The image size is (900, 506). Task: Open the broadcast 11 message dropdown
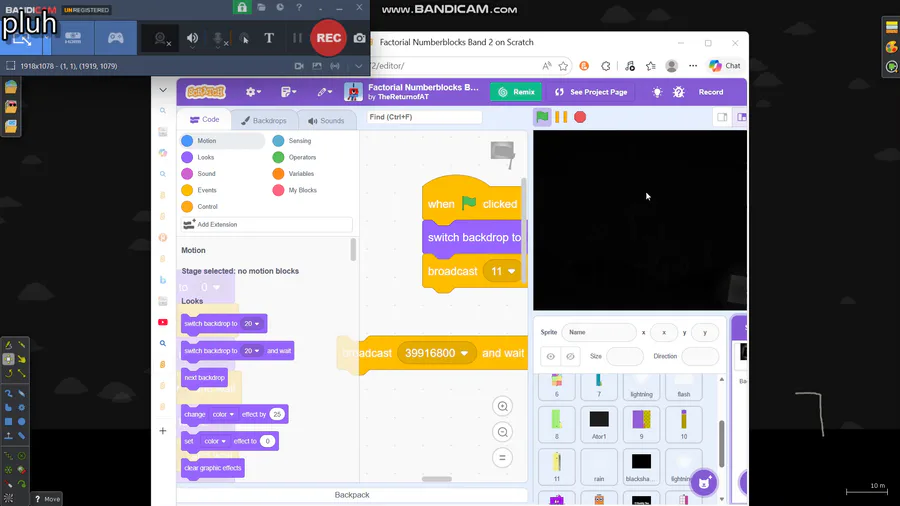503,271
